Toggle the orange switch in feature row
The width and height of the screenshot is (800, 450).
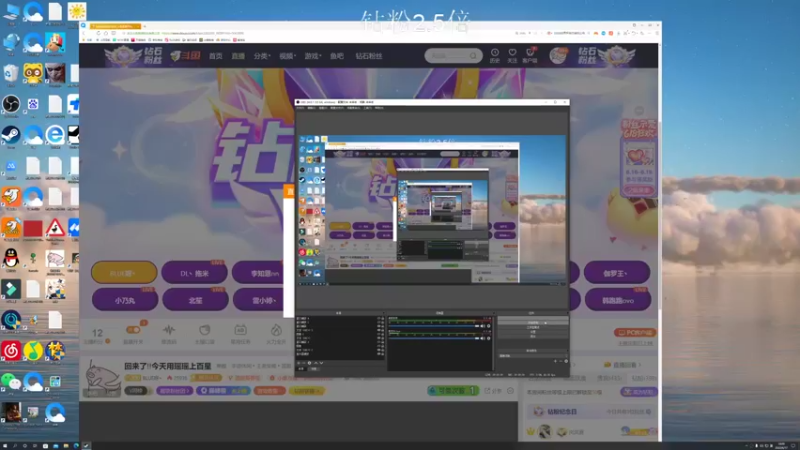pyautogui.click(x=133, y=330)
